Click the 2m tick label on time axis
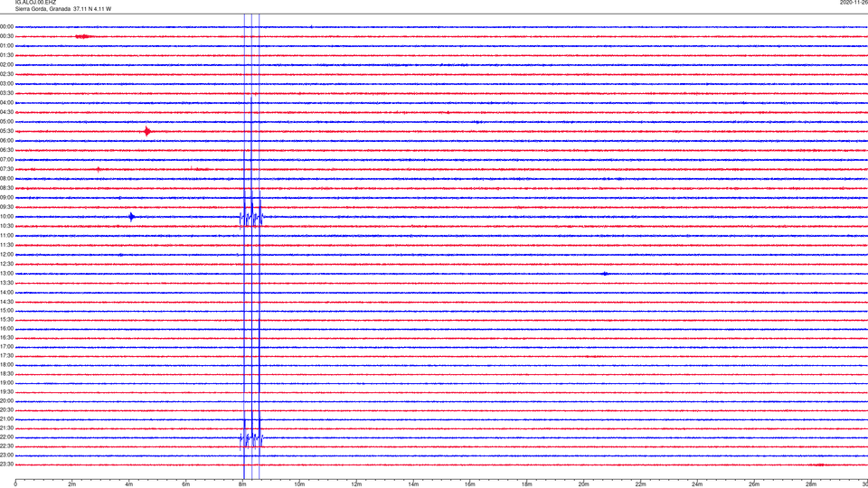Image resolution: width=868 pixels, height=488 pixels. [72, 484]
